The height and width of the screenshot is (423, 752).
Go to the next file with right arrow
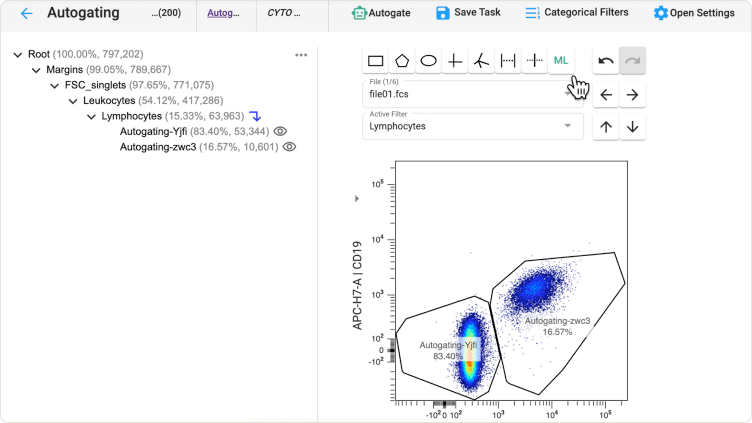coord(632,95)
